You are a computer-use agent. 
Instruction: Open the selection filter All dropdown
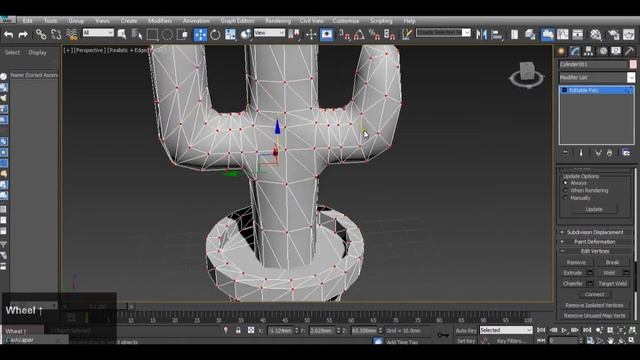(98, 32)
